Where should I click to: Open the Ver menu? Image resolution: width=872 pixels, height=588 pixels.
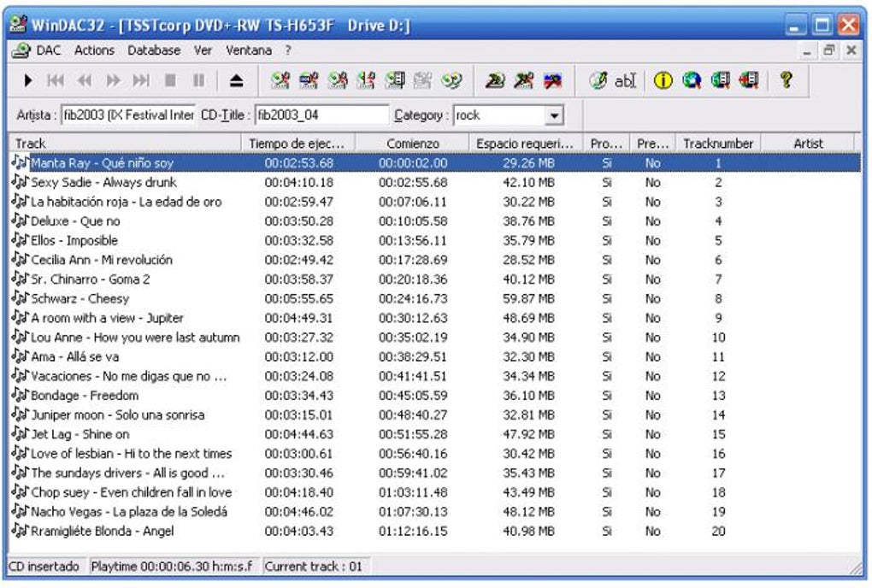203,50
